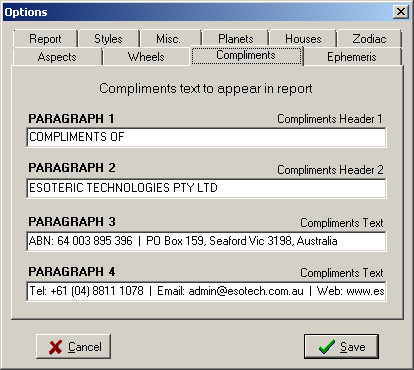
Task: Open the Styles tab
Action: point(108,39)
